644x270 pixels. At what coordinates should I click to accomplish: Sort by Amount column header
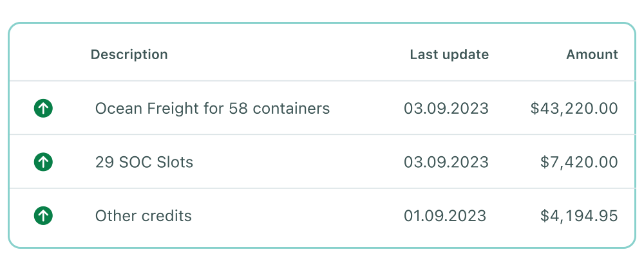[x=592, y=55]
